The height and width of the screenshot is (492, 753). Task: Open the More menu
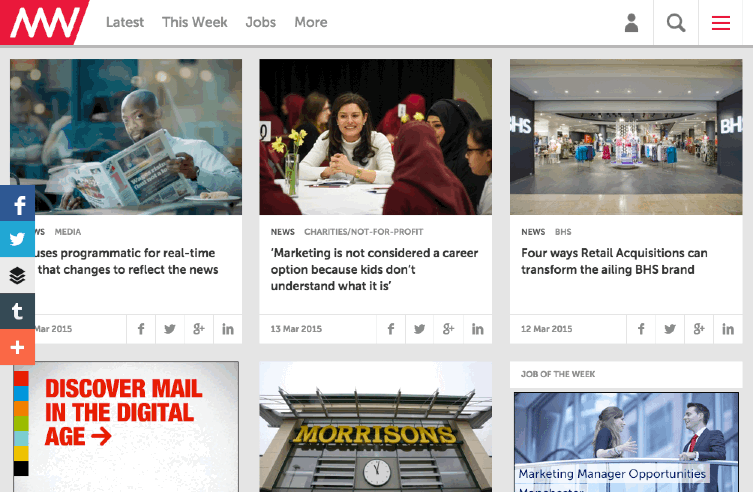(311, 22)
